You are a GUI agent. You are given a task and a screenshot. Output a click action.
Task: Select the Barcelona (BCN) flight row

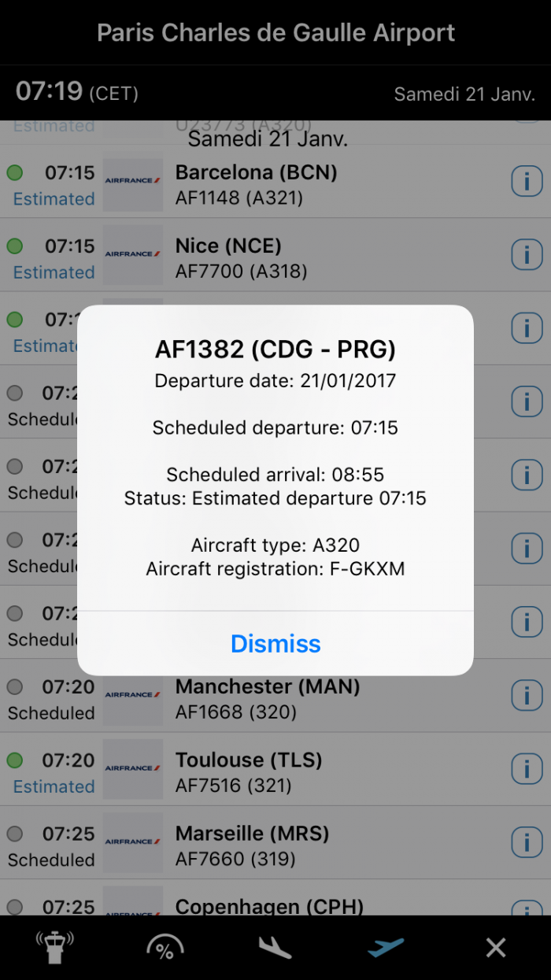tap(315, 184)
